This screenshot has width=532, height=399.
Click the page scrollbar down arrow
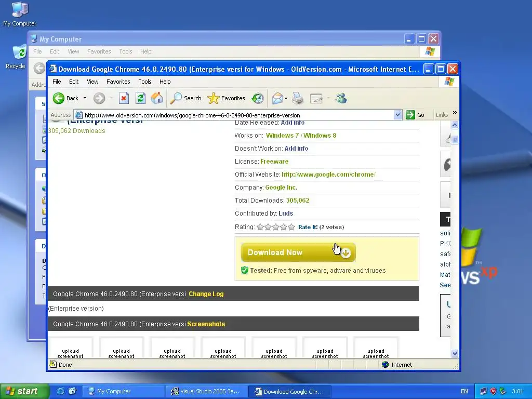pyautogui.click(x=455, y=353)
